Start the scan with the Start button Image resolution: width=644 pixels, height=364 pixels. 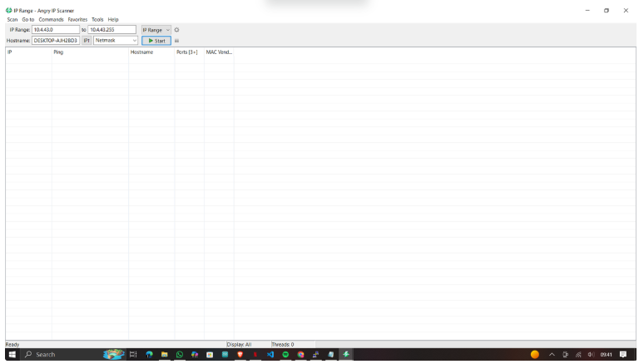(156, 41)
